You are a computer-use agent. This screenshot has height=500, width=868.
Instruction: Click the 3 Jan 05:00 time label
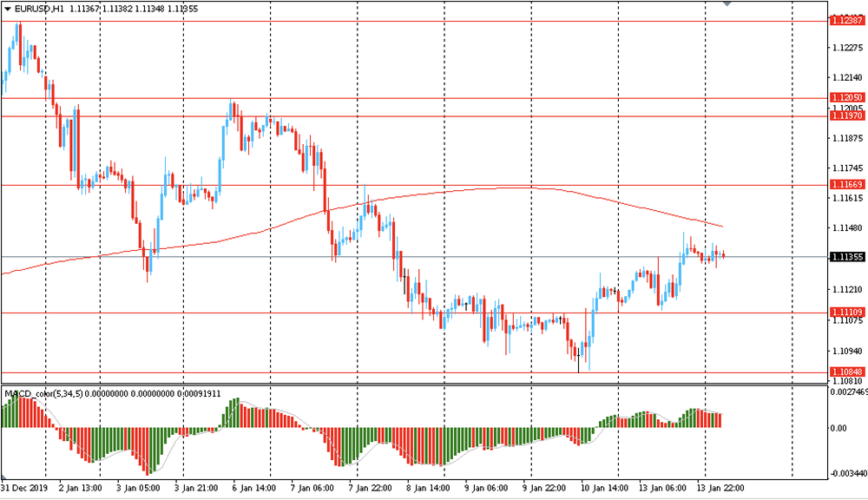[139, 488]
